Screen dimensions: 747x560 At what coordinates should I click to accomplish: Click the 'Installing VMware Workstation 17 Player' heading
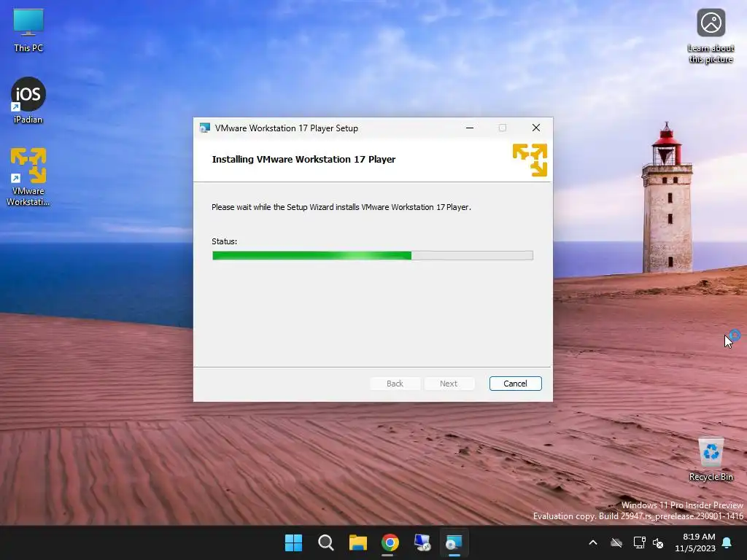click(x=303, y=160)
